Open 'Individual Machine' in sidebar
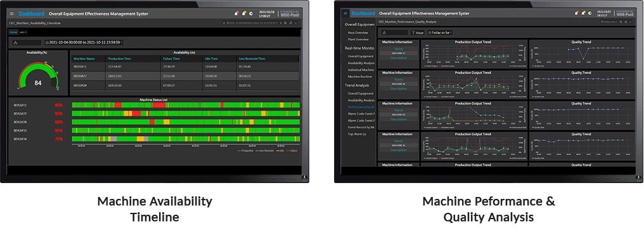Screen dimensions: 644x235 pyautogui.click(x=361, y=70)
